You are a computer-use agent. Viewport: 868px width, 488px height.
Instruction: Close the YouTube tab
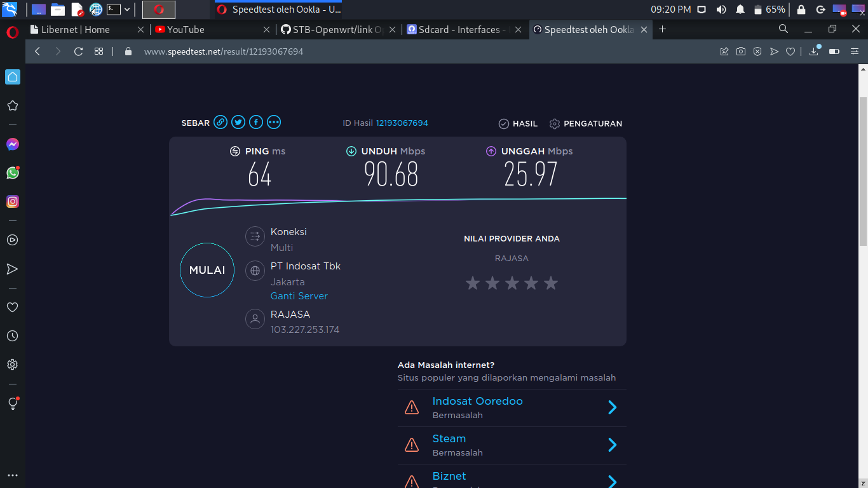click(x=266, y=29)
